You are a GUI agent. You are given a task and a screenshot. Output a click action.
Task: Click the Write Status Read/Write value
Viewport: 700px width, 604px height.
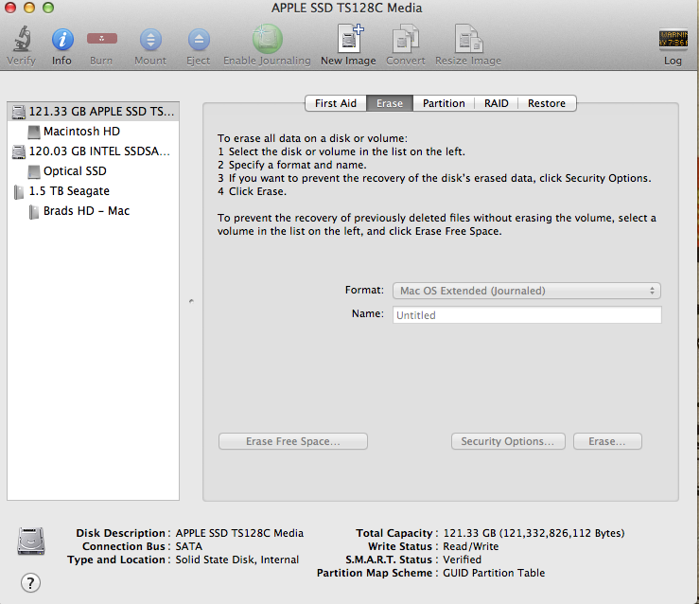(470, 546)
